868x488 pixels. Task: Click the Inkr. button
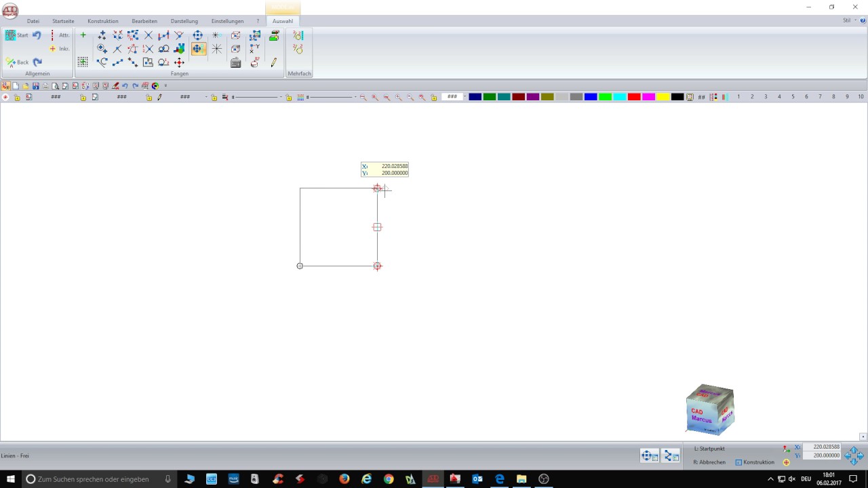(x=60, y=49)
